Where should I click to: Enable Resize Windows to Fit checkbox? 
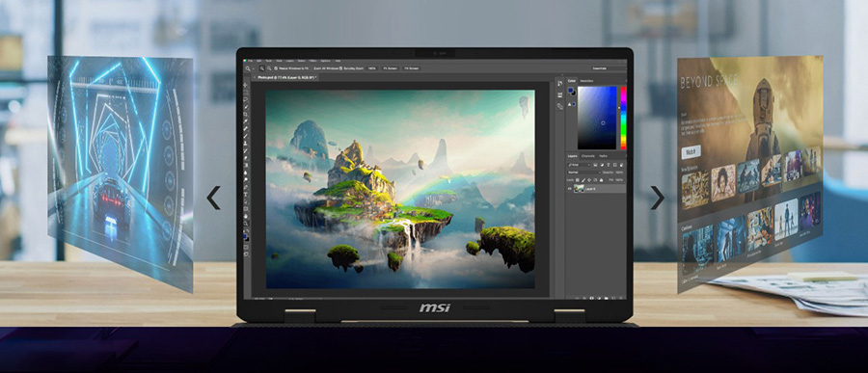[x=276, y=68]
